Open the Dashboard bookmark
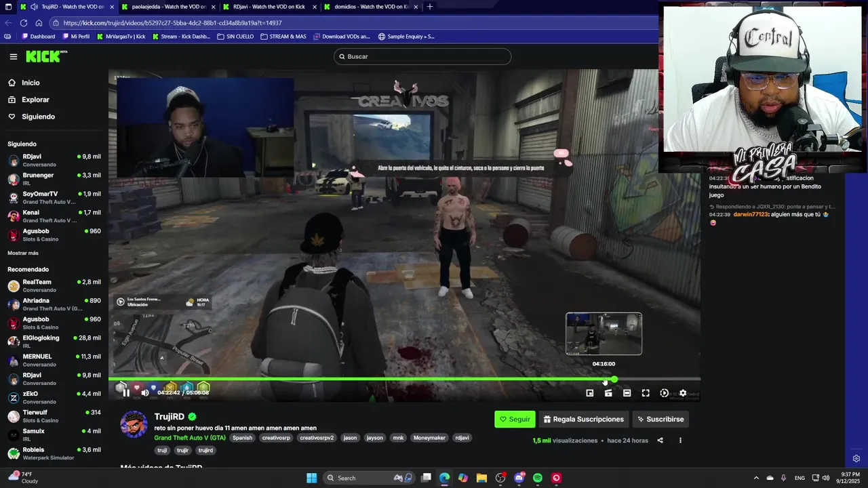 click(x=38, y=37)
